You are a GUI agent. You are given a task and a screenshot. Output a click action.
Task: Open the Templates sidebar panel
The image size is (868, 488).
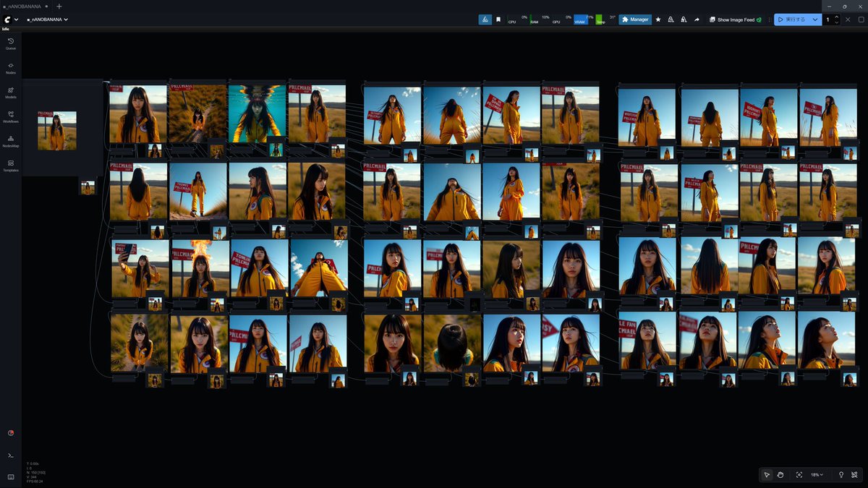[11, 166]
